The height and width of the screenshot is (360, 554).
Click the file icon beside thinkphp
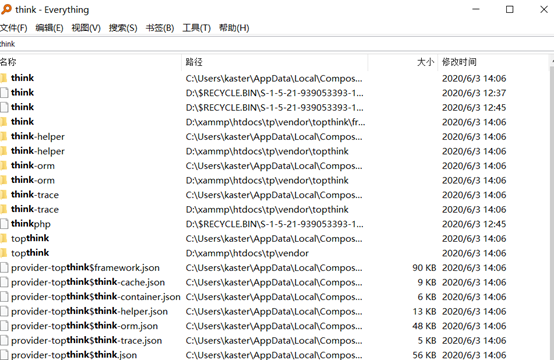click(x=4, y=224)
